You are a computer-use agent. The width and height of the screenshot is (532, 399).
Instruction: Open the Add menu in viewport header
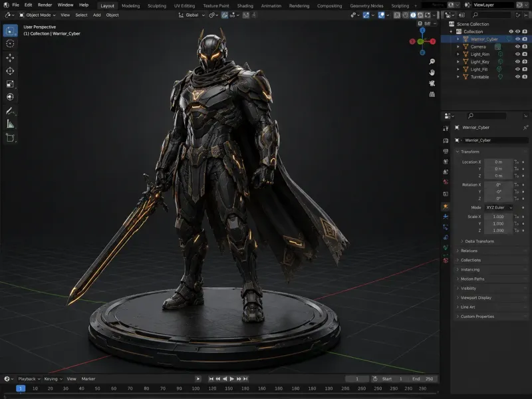[x=96, y=15]
